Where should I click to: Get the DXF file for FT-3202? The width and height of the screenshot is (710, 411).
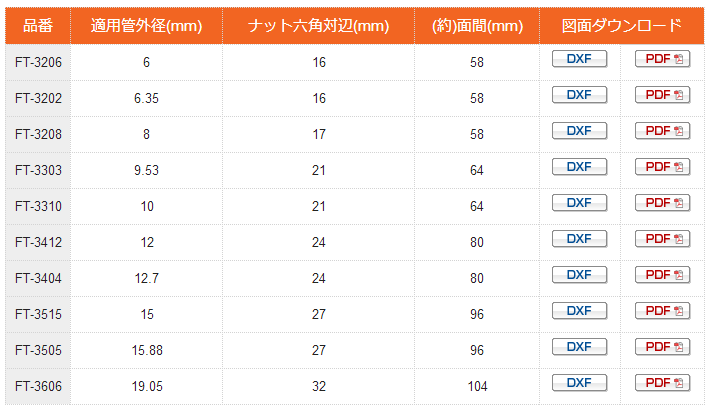[579, 95]
